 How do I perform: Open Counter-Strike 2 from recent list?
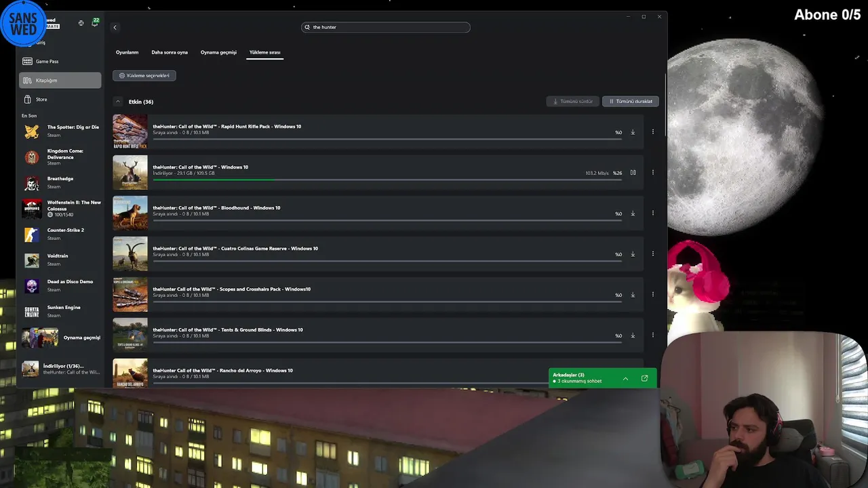click(x=61, y=235)
